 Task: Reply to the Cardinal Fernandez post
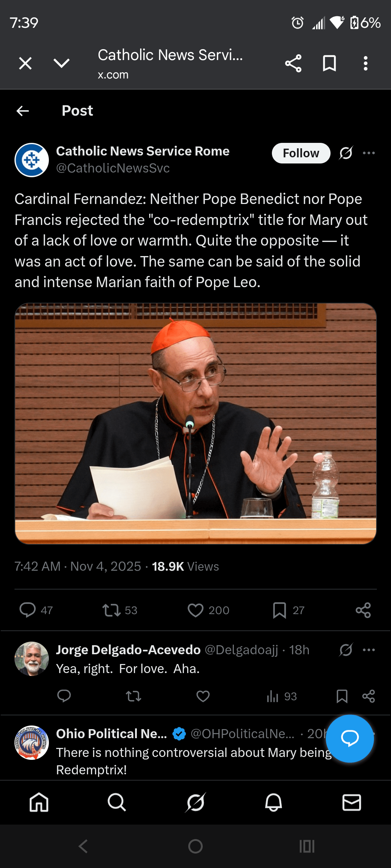click(x=28, y=610)
